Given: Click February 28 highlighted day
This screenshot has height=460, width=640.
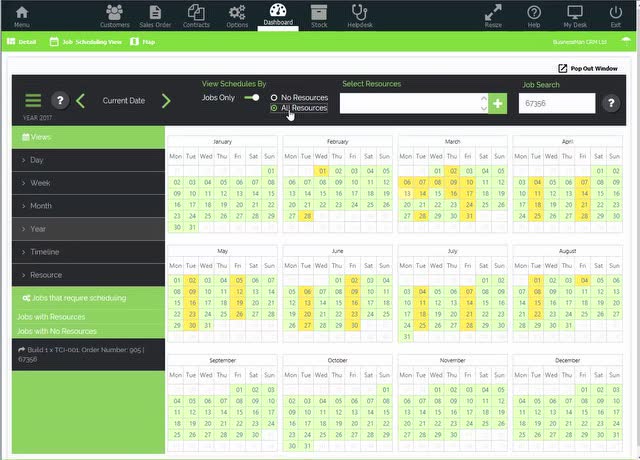Looking at the screenshot, I should (x=307, y=216).
